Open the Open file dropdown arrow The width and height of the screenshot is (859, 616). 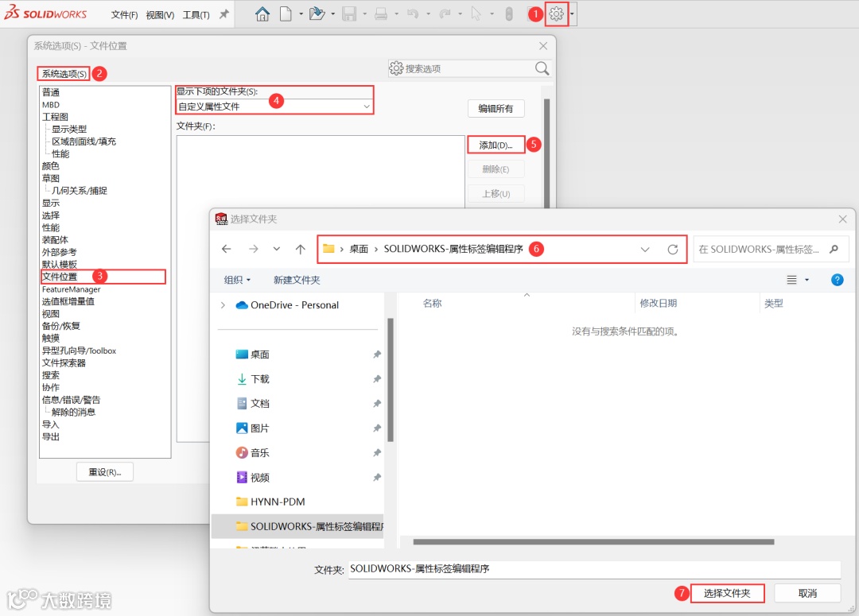pyautogui.click(x=332, y=14)
